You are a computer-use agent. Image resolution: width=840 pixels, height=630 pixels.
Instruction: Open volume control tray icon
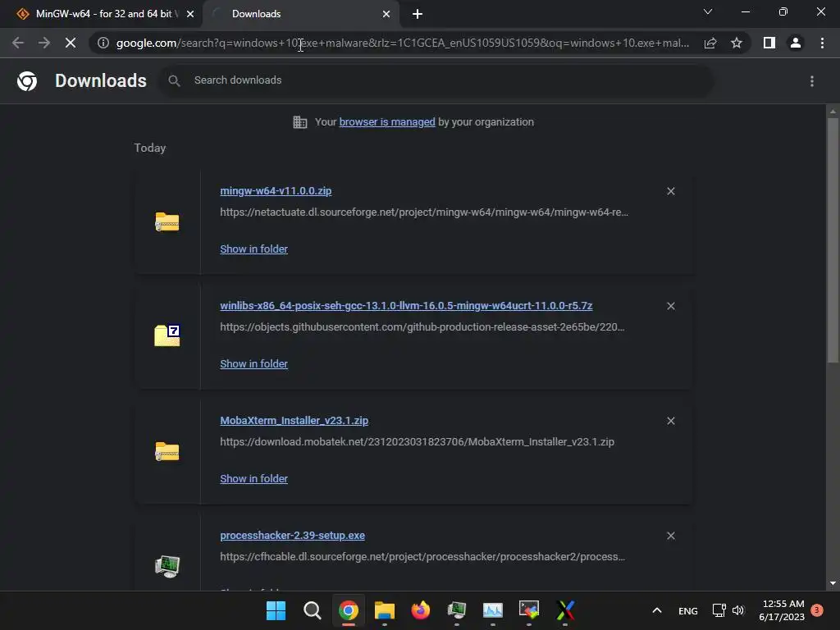738,610
